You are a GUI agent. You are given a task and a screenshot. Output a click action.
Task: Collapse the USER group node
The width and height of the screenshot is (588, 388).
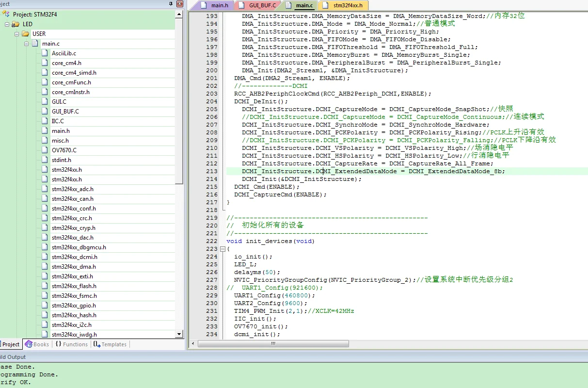tap(16, 34)
